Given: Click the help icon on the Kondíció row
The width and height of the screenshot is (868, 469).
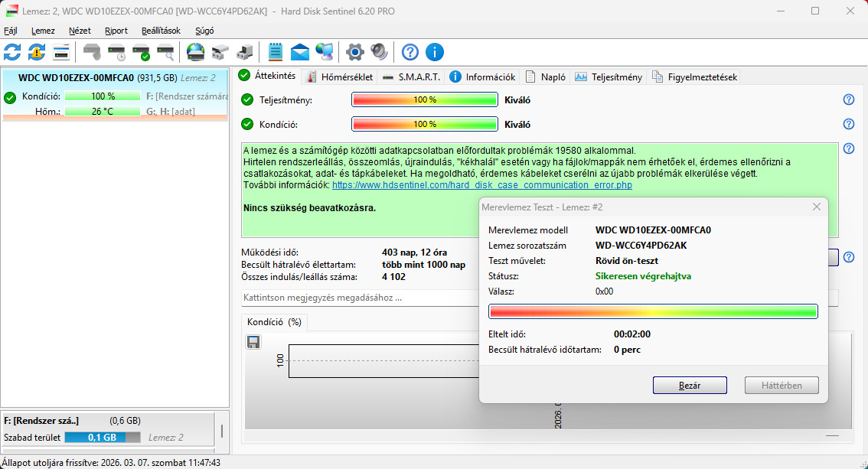Looking at the screenshot, I should [x=849, y=124].
